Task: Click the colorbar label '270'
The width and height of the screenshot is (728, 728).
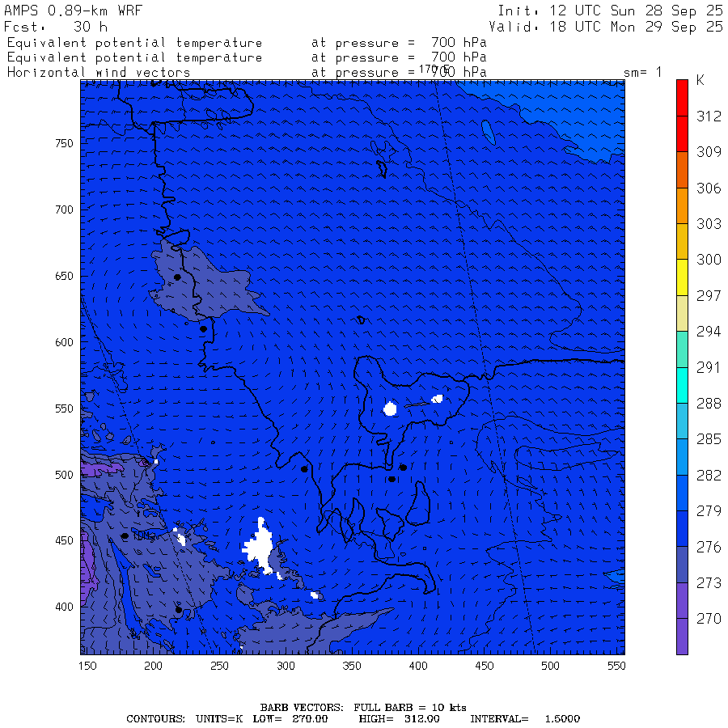Action: pyautogui.click(x=709, y=619)
